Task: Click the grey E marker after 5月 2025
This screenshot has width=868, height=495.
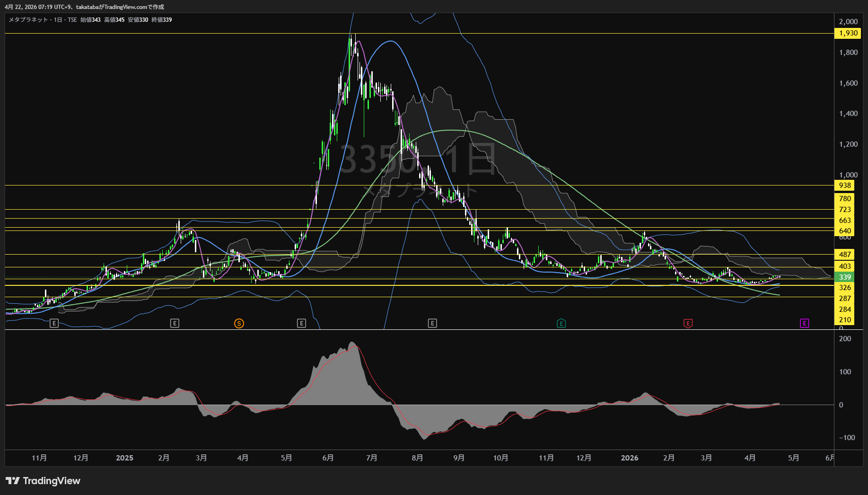Action: coord(301,323)
